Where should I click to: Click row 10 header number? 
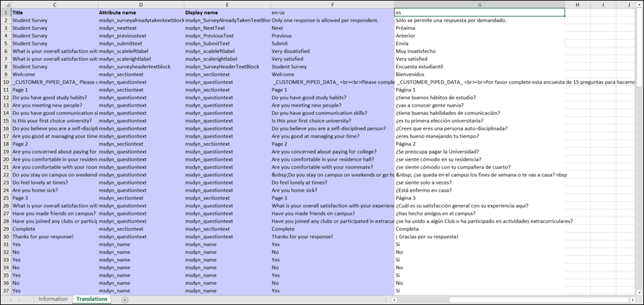pos(6,82)
